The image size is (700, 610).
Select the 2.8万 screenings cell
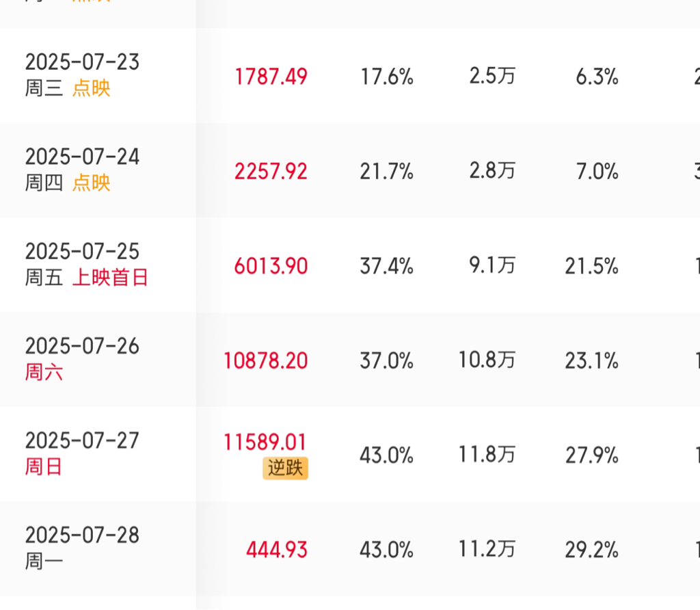point(492,171)
